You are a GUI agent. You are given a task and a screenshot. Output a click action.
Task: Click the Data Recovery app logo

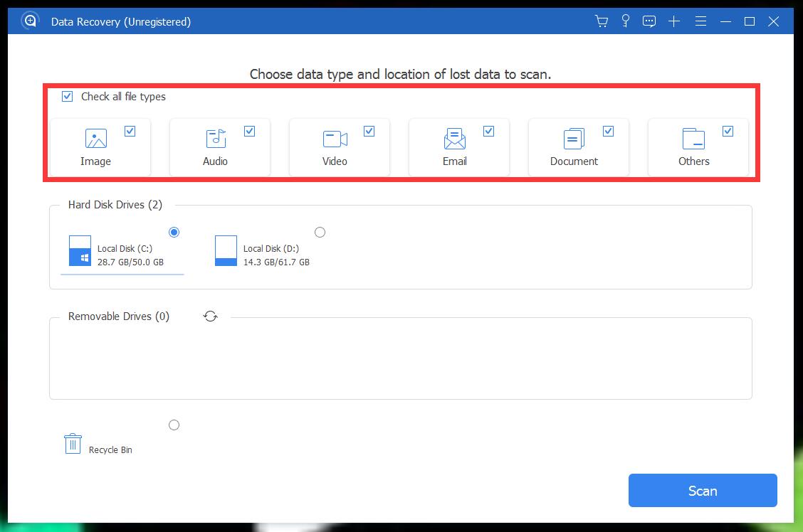click(30, 21)
